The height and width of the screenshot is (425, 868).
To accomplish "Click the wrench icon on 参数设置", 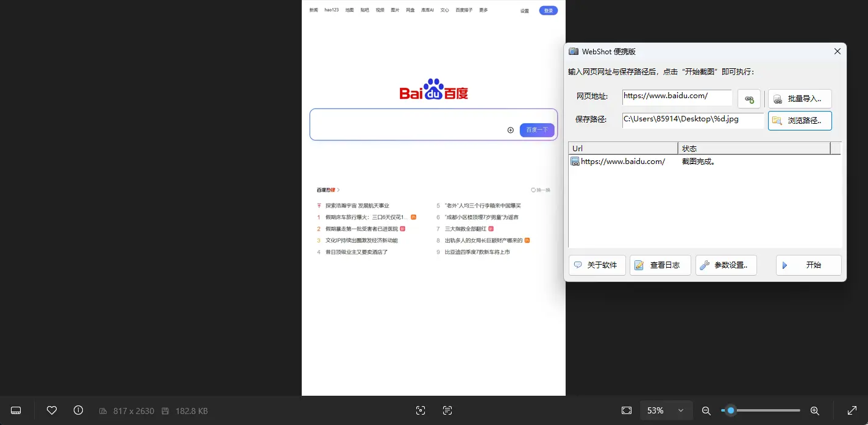I will (x=704, y=265).
